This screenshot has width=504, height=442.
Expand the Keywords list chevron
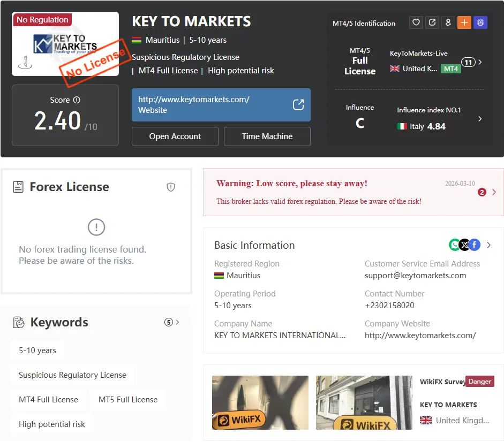(177, 322)
